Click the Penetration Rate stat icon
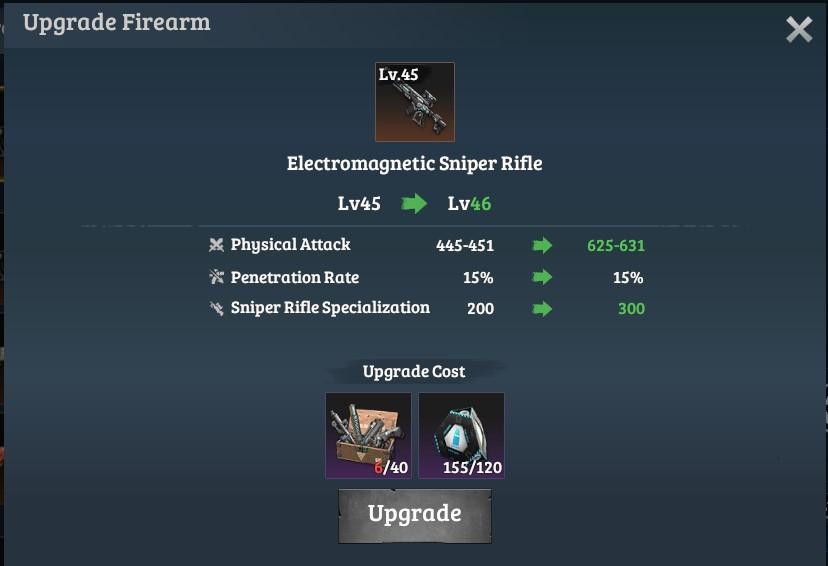The width and height of the screenshot is (828, 566). pyautogui.click(x=217, y=277)
